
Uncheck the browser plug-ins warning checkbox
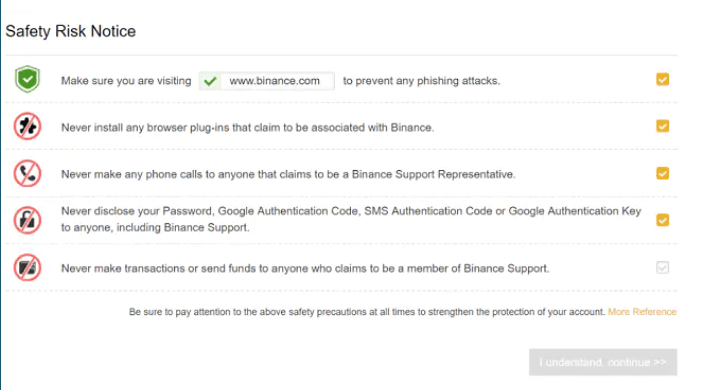663,126
